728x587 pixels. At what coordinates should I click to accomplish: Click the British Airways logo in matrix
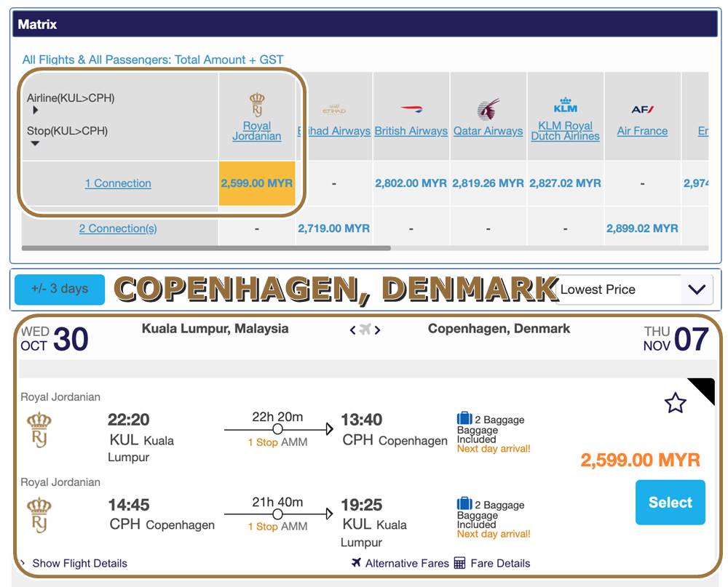click(411, 110)
